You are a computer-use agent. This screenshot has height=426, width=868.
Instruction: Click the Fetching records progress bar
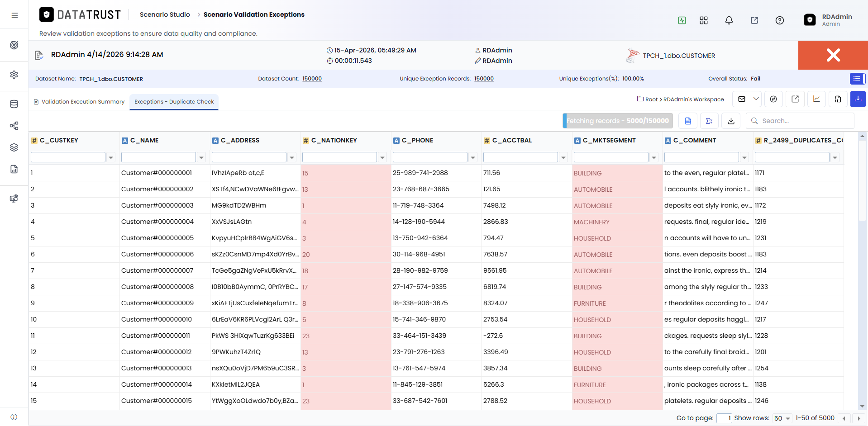tap(618, 121)
